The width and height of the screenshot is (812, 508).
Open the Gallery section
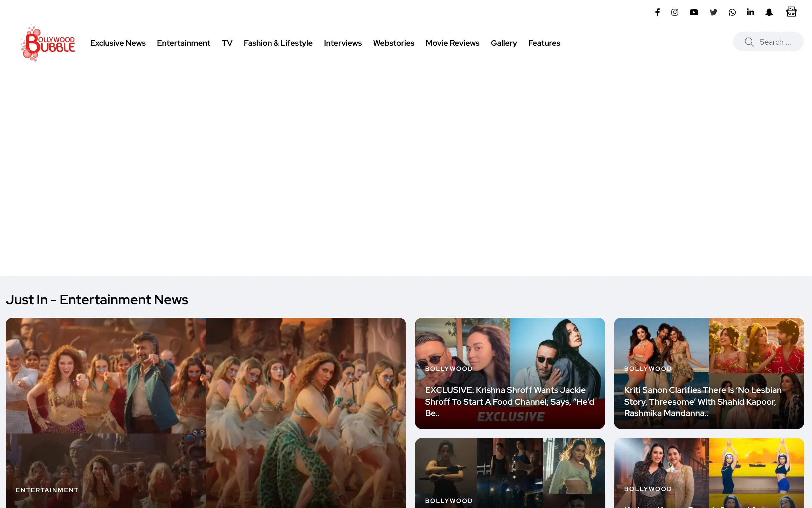[x=504, y=43]
